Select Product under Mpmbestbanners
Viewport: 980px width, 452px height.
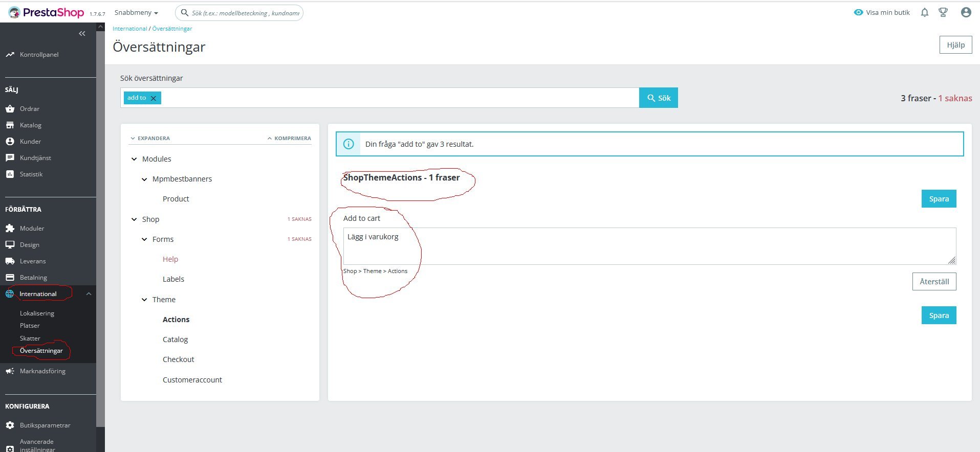click(176, 199)
